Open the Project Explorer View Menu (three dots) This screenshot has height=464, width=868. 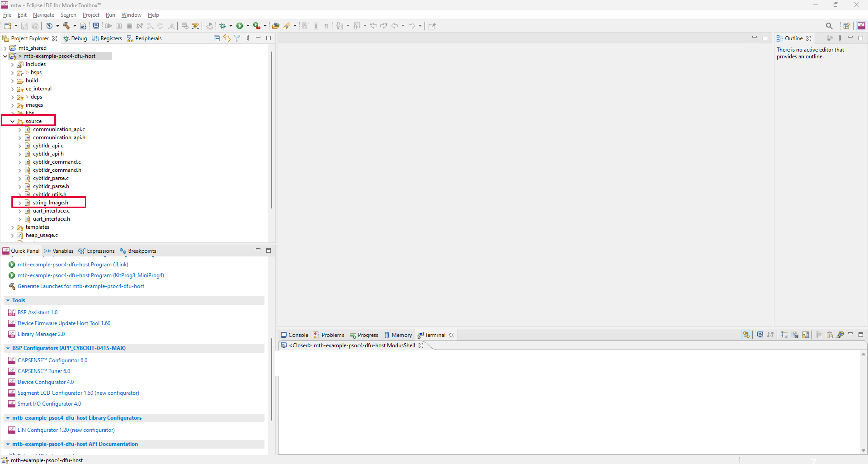point(248,38)
